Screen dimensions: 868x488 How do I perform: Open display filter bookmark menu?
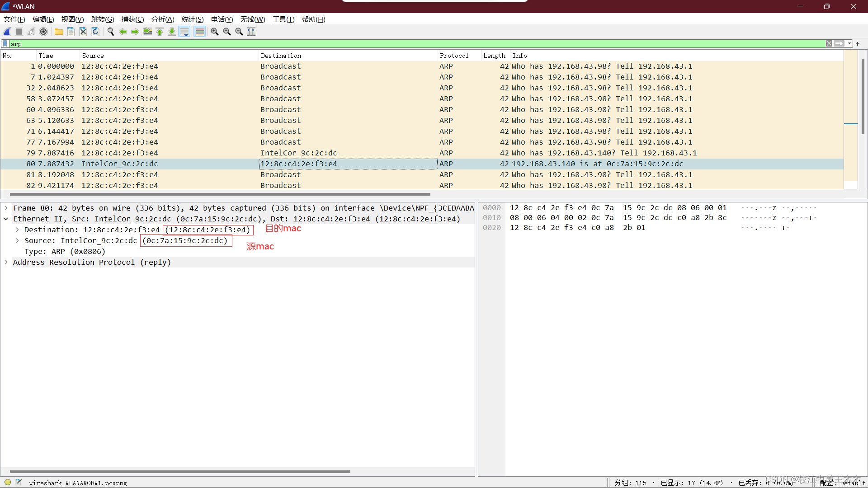(x=5, y=44)
